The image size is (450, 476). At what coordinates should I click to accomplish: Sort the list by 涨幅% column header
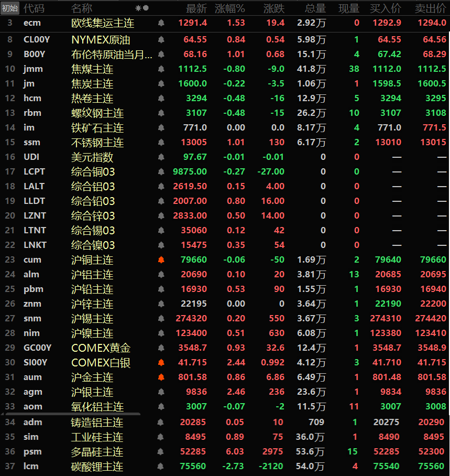point(229,8)
